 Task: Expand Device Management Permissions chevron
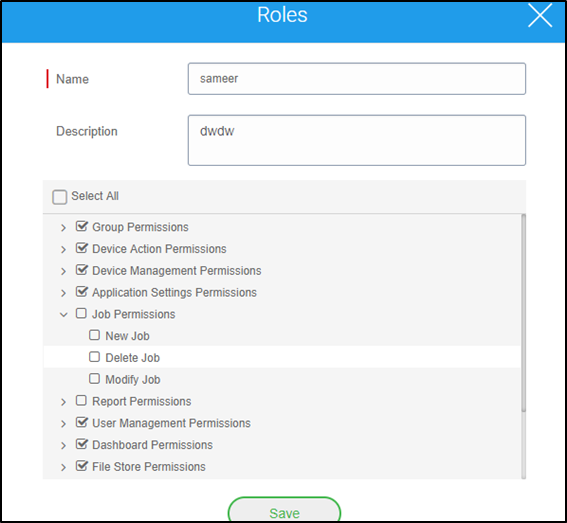pos(63,271)
